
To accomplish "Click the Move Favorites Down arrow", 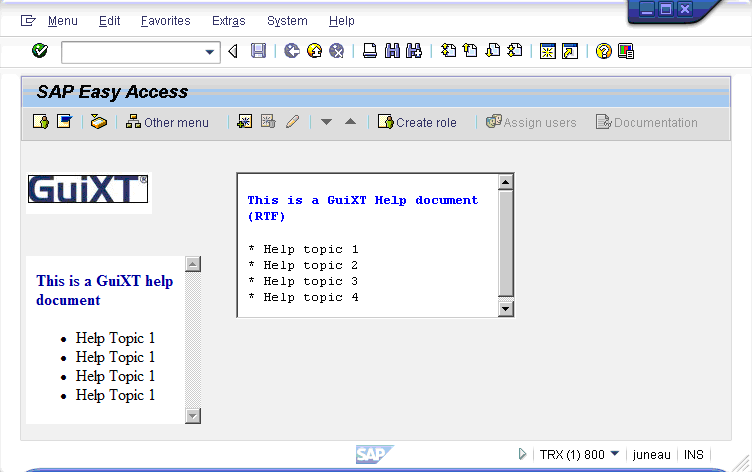I will click(x=326, y=122).
